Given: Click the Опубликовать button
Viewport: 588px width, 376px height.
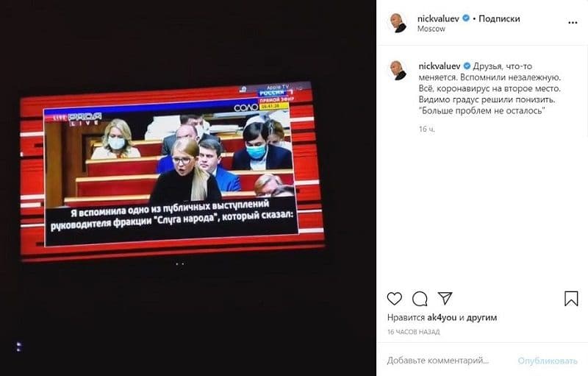Looking at the screenshot, I should point(548,361).
